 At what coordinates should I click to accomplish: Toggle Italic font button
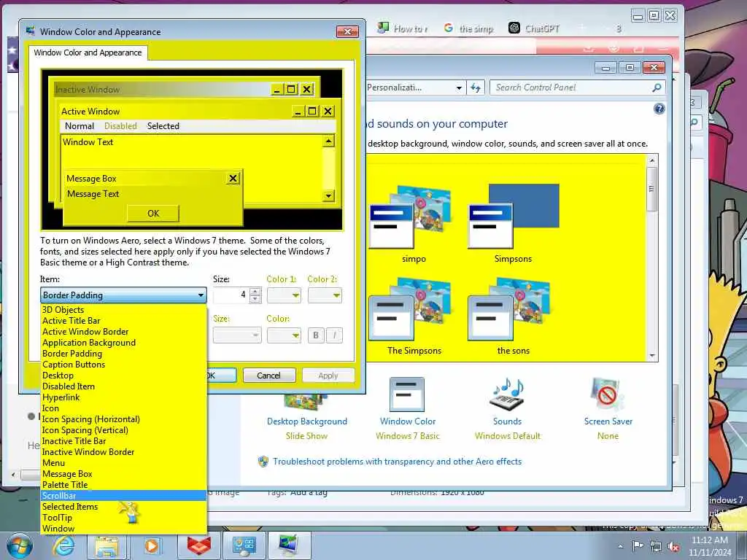334,335
